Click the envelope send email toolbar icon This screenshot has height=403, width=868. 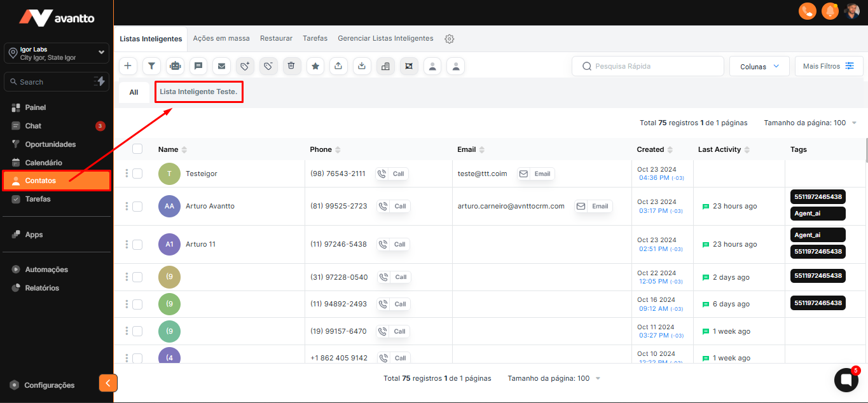(221, 66)
